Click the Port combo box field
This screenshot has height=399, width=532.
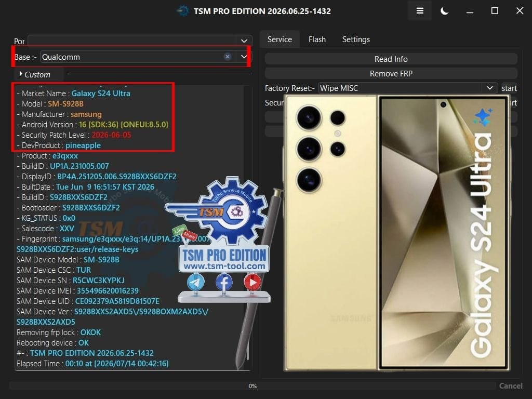[140, 41]
